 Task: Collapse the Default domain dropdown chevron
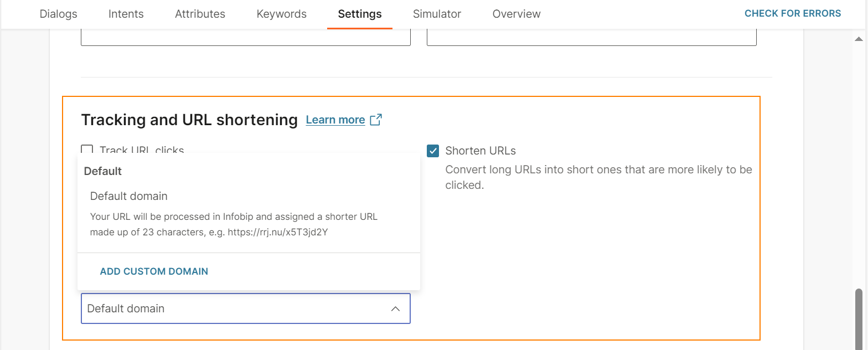point(395,308)
